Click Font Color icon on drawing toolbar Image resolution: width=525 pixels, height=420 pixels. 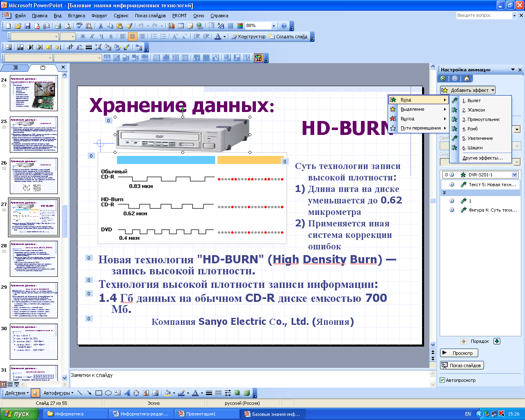pyautogui.click(x=195, y=393)
